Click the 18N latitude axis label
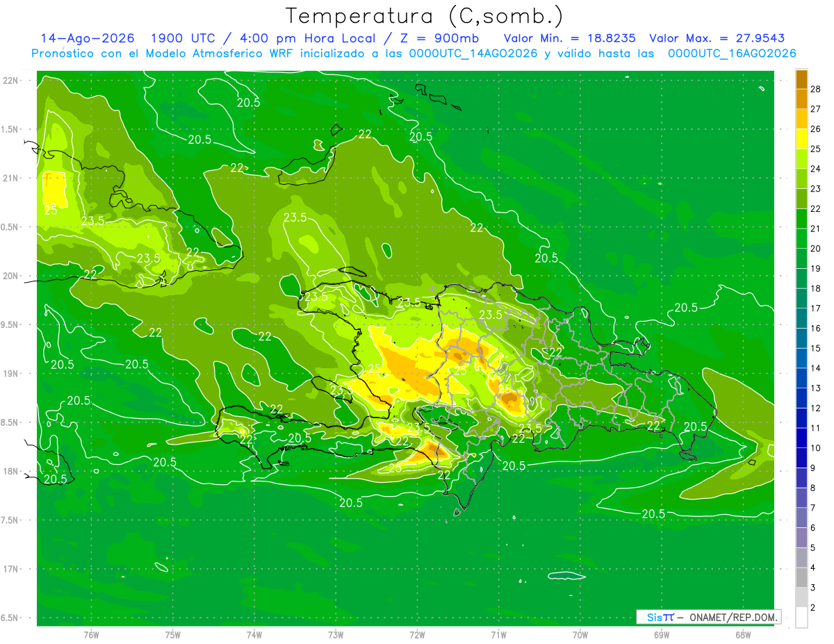Image resolution: width=834 pixels, height=644 pixels. tap(10, 471)
